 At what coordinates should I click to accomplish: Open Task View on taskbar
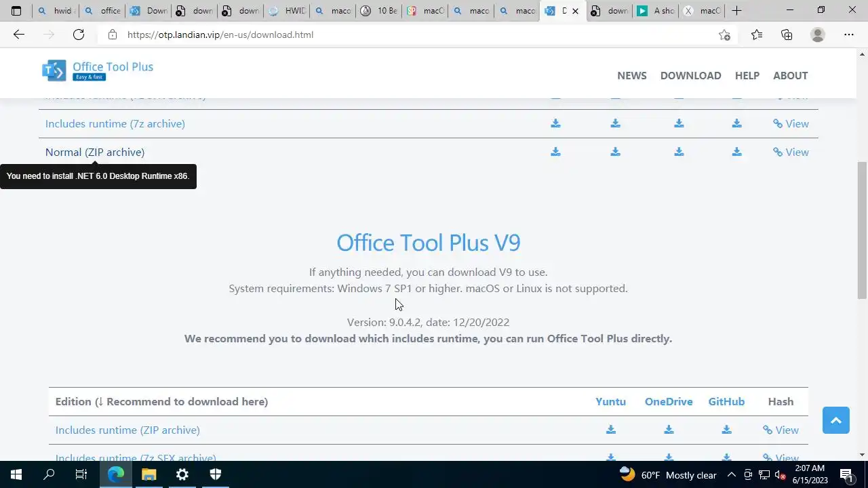81,474
